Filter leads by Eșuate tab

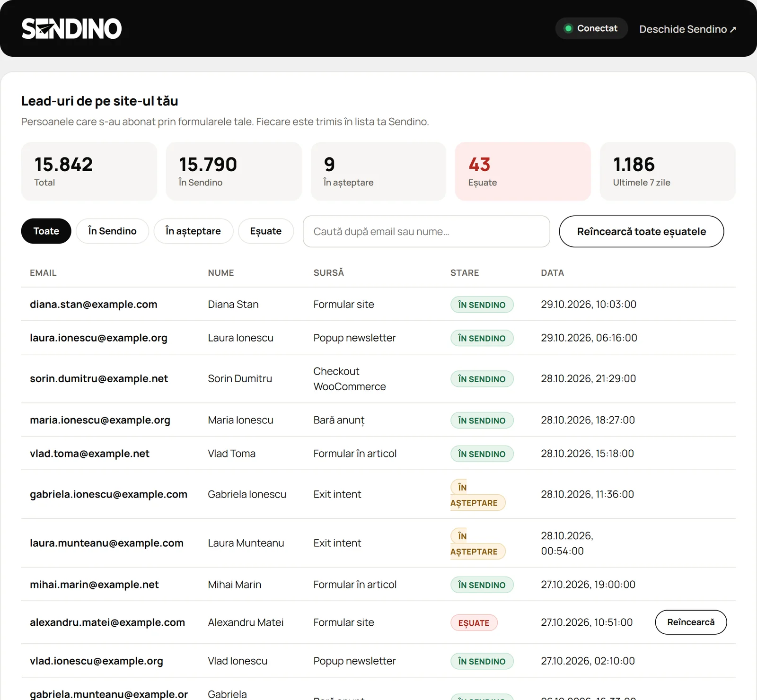pos(266,231)
